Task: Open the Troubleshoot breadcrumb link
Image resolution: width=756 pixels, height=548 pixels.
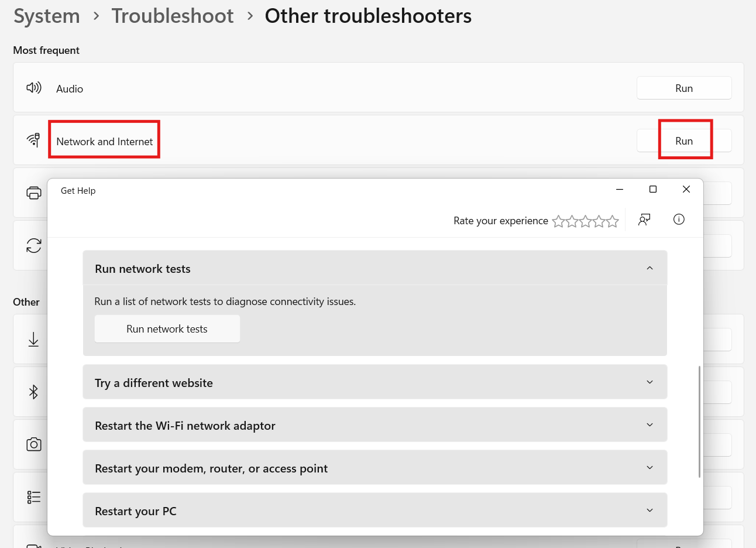Action: point(173,16)
